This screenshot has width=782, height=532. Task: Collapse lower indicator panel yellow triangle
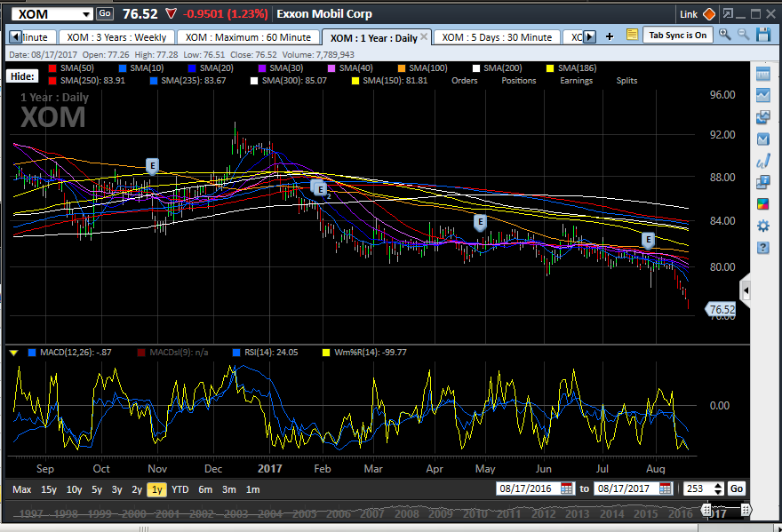(x=14, y=353)
